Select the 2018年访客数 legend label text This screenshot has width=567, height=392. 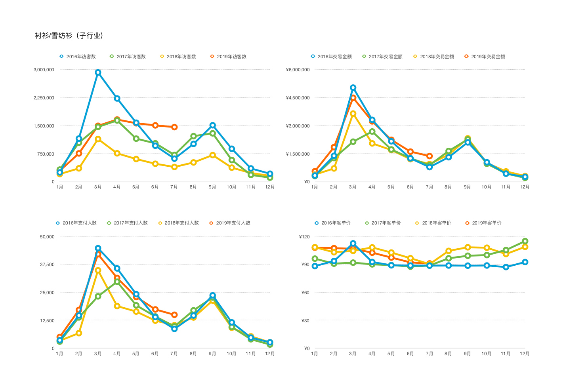click(181, 57)
